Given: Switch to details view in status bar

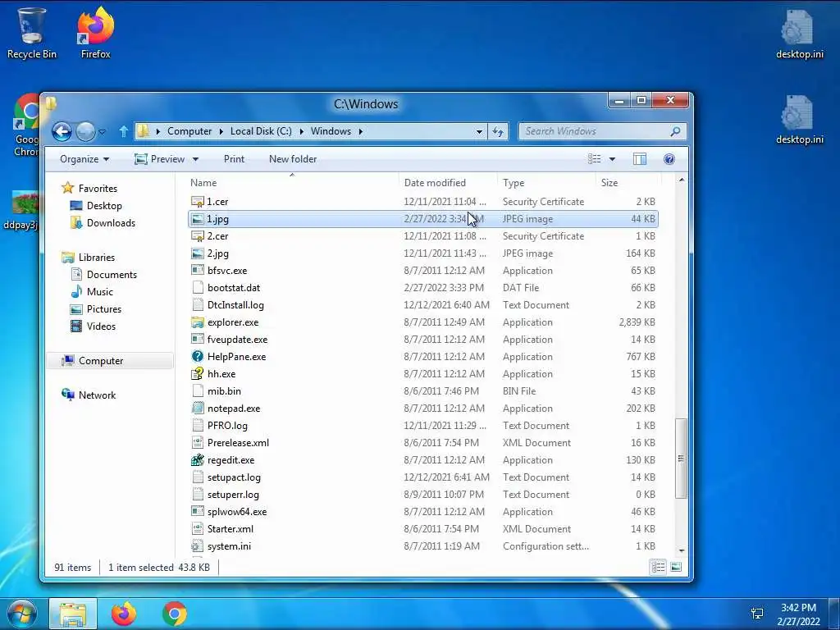Looking at the screenshot, I should point(659,567).
